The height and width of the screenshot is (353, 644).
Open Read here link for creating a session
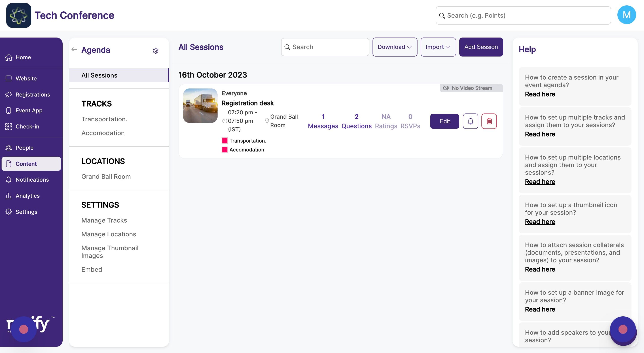[x=540, y=94]
